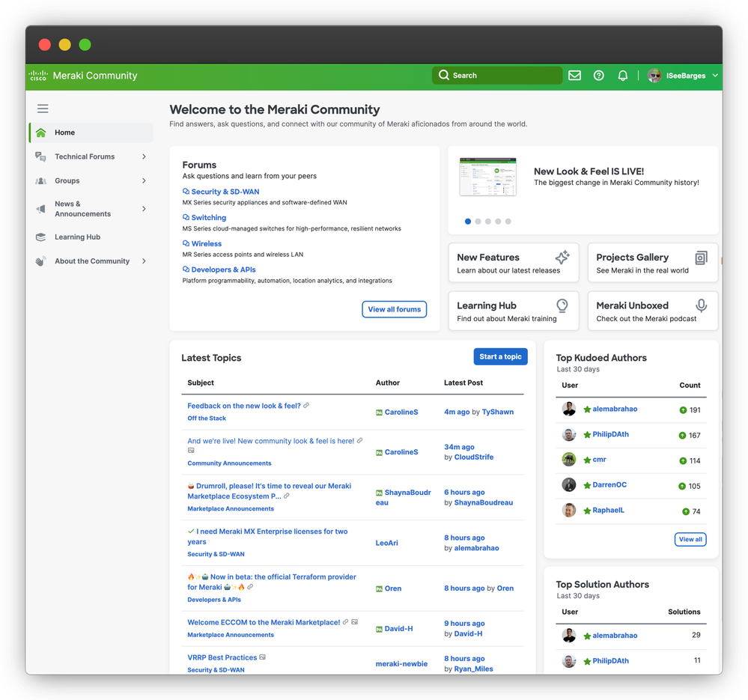The height and width of the screenshot is (700, 748).
Task: Open the user account dropdown arrow
Action: [715, 76]
